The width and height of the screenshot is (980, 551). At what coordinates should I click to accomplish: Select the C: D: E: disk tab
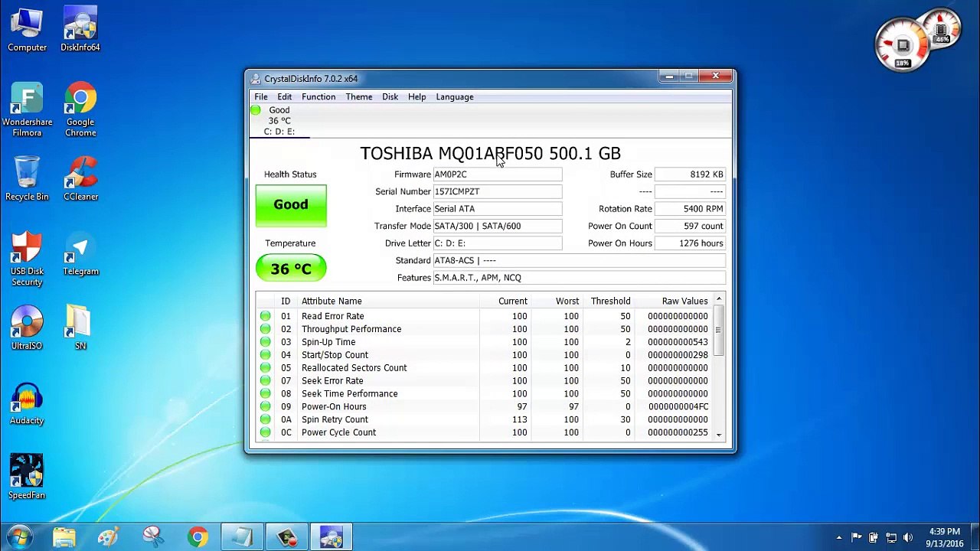click(x=279, y=121)
